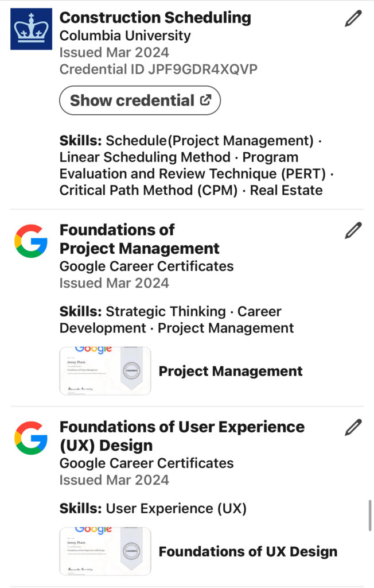Open Foundations of User Experience (UX) Design title
The image size is (374, 588).
(x=182, y=436)
